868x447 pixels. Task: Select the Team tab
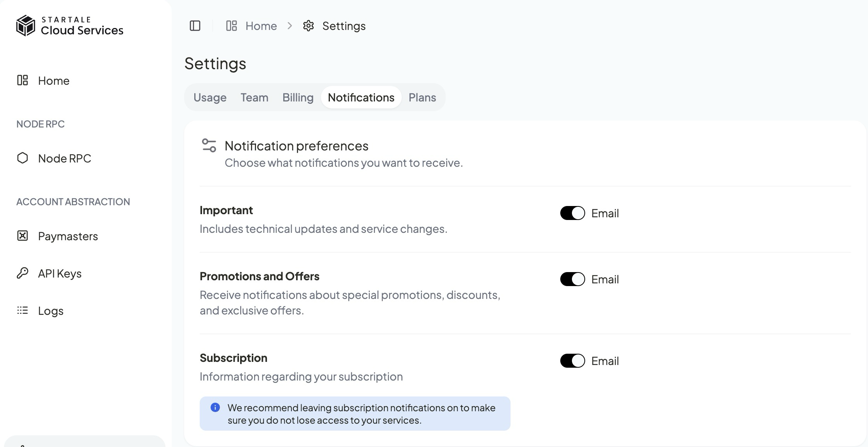(254, 98)
